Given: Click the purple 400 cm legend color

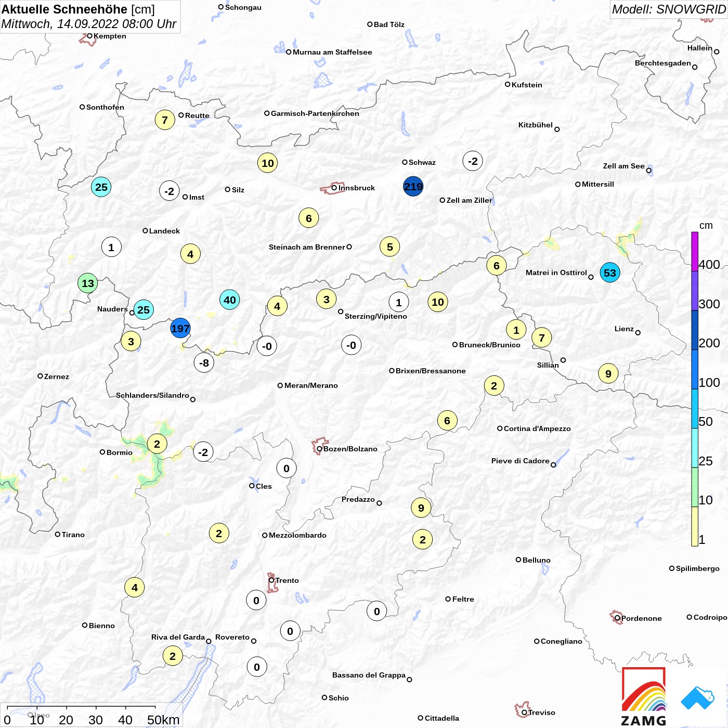Looking at the screenshot, I should 695,252.
